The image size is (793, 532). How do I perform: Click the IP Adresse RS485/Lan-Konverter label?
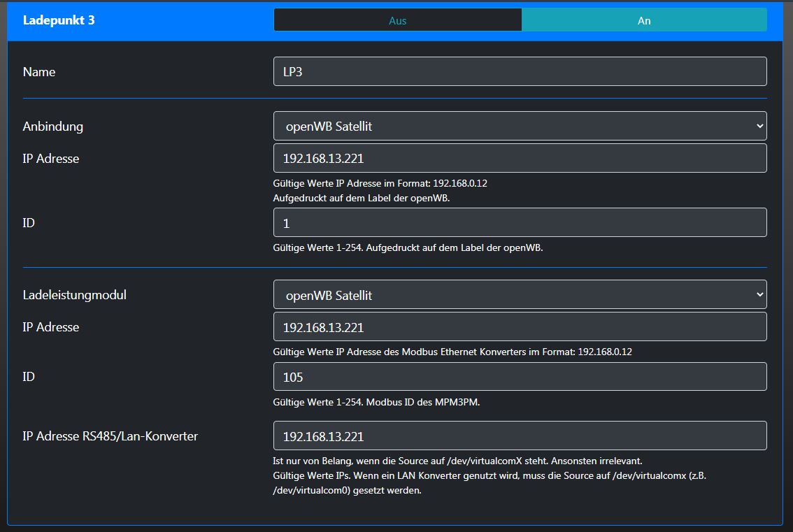(x=110, y=436)
